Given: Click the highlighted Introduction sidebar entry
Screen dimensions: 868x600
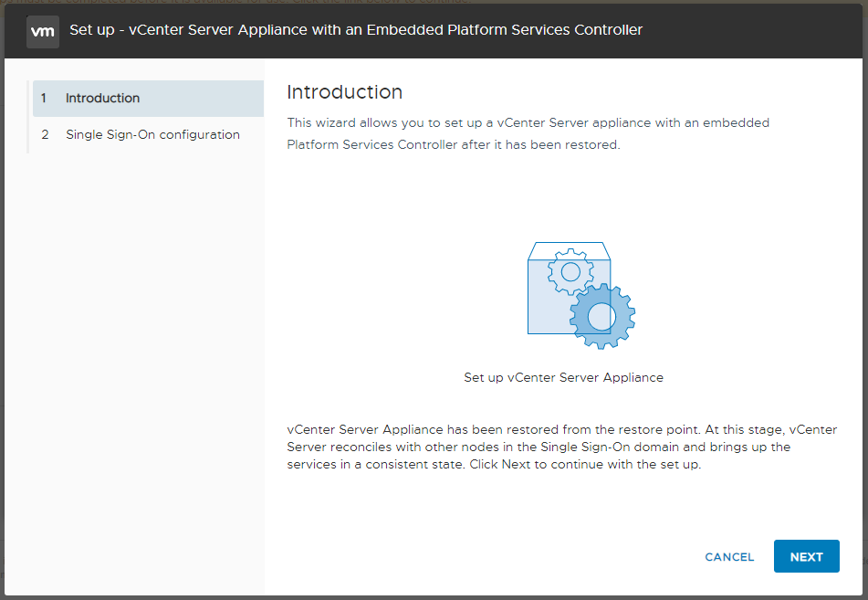Looking at the screenshot, I should (102, 98).
